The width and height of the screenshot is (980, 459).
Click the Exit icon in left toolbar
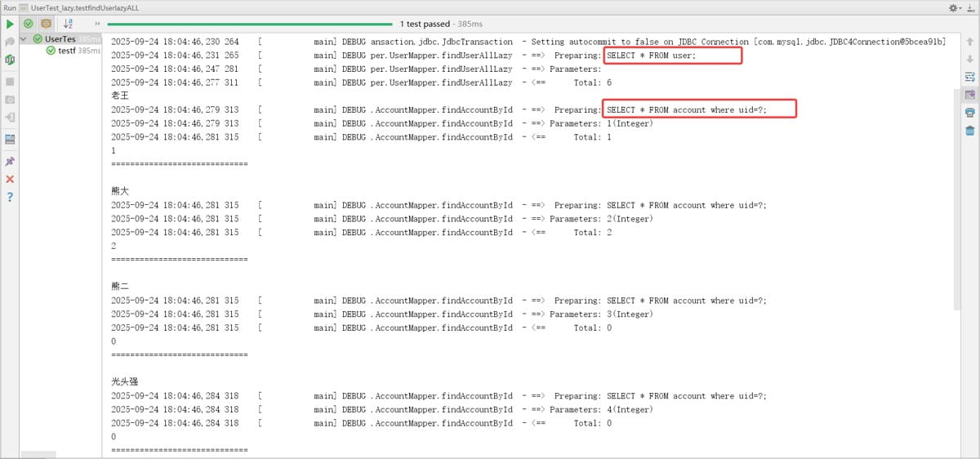pyautogui.click(x=10, y=117)
